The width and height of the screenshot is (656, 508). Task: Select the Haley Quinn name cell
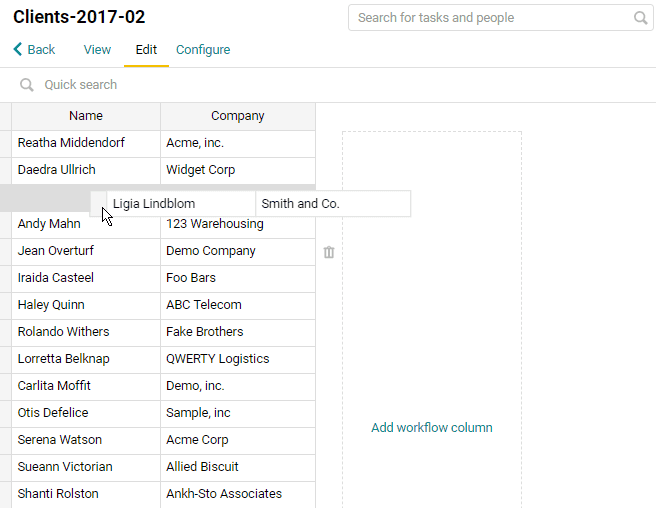click(86, 305)
